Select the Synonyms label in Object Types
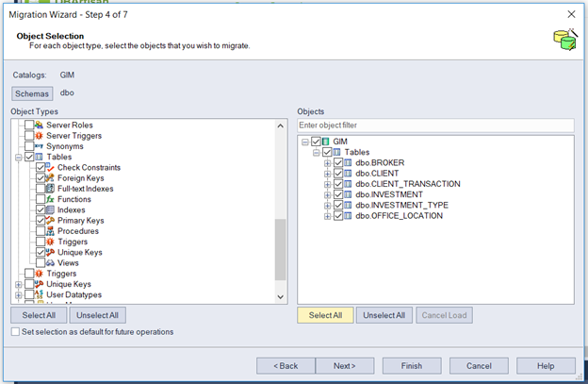 [x=65, y=146]
